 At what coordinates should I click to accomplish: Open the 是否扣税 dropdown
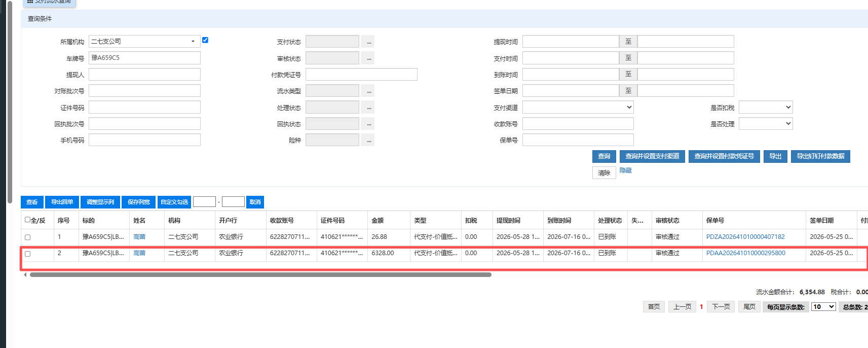click(x=766, y=107)
